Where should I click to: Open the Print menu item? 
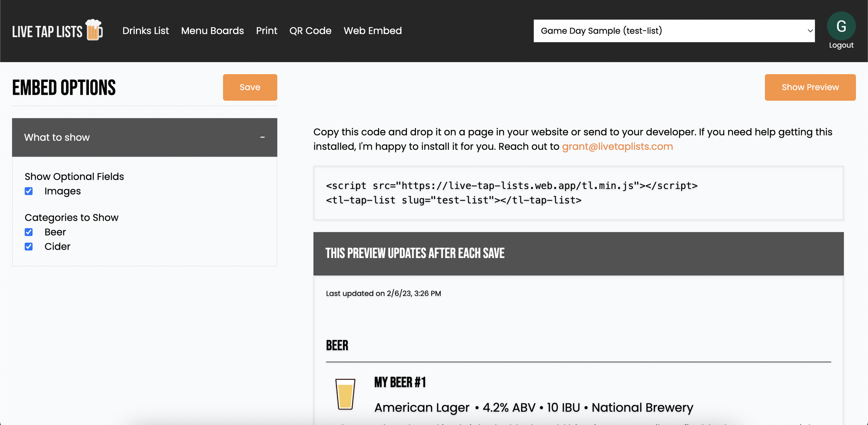point(267,31)
